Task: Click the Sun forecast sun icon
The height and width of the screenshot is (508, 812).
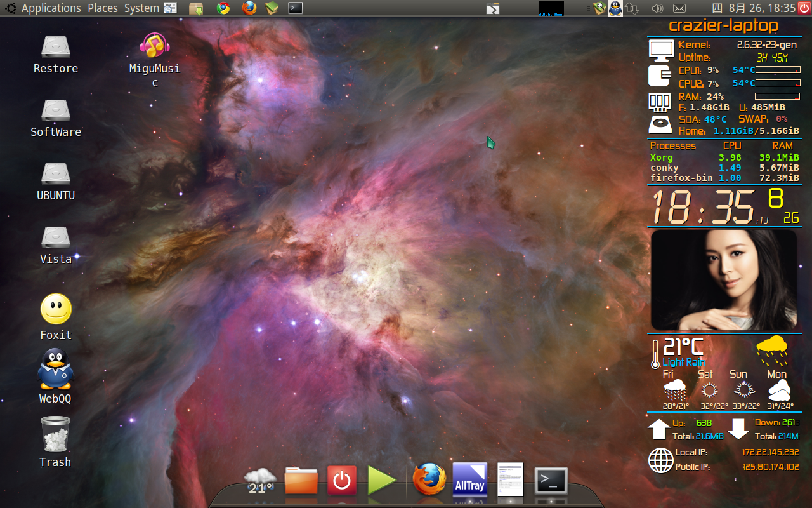Action: click(743, 390)
